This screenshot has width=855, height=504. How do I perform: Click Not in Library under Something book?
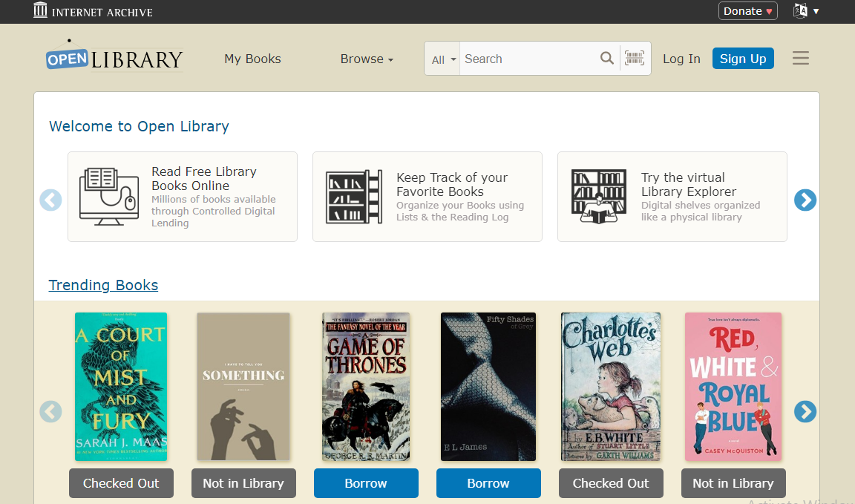243,483
